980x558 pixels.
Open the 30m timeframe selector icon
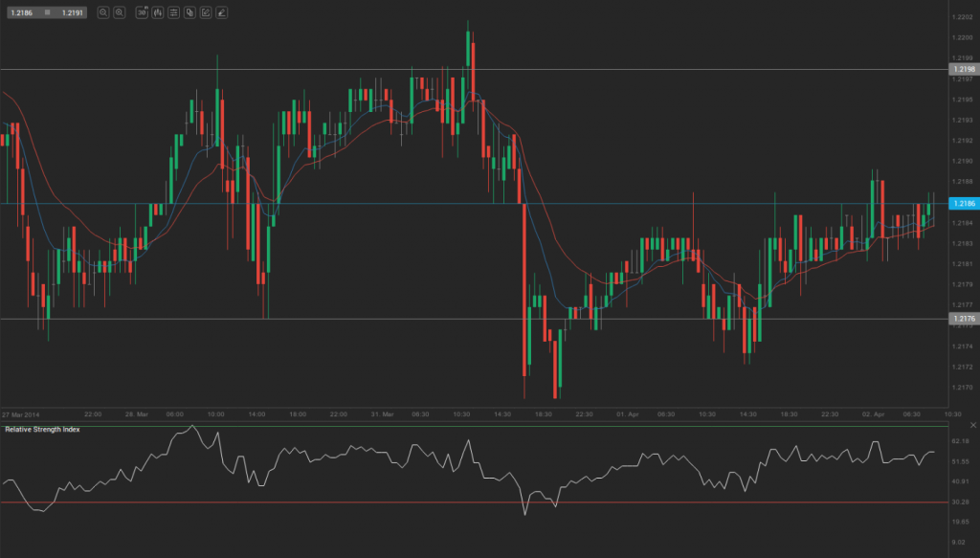click(x=142, y=12)
